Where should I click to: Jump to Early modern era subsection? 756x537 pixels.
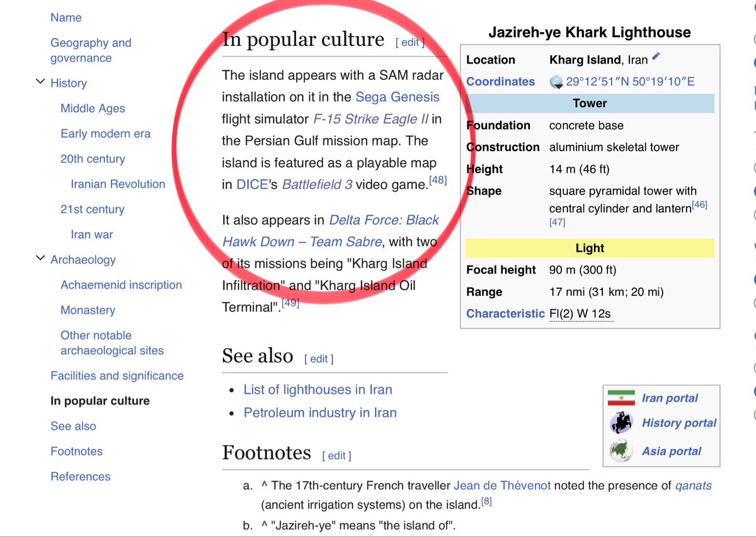(x=106, y=133)
